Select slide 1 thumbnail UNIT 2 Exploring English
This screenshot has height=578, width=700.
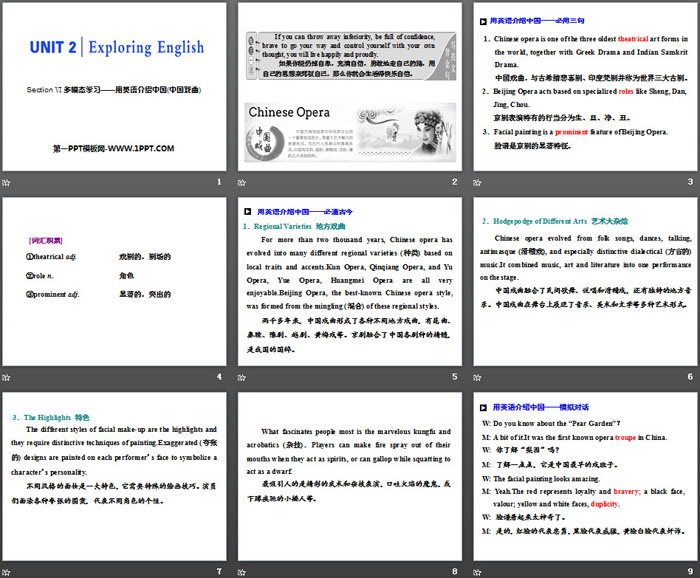[x=114, y=87]
